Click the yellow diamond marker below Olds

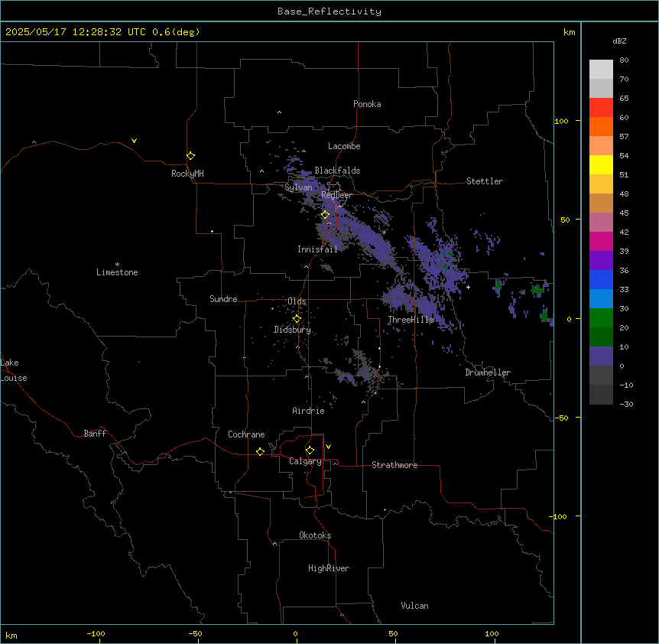[297, 319]
